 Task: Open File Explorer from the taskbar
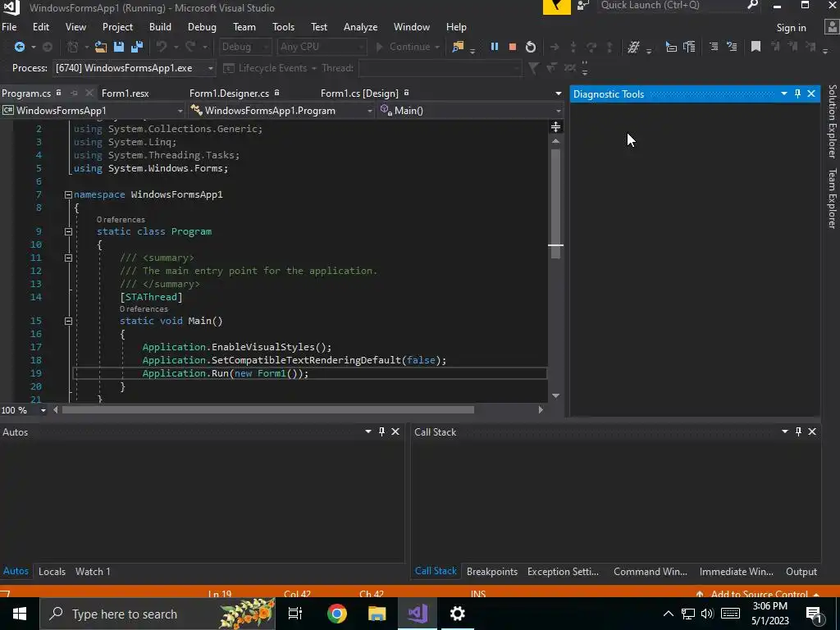point(377,614)
